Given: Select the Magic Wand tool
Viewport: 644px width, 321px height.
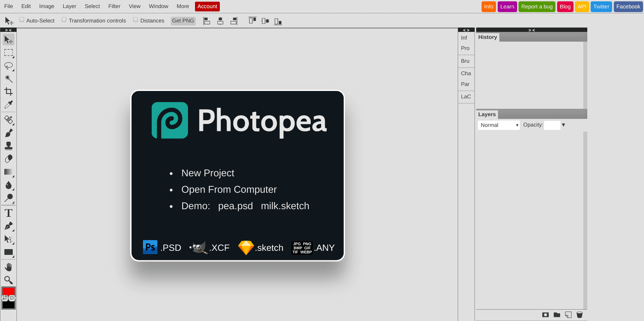Looking at the screenshot, I should click(x=8, y=79).
